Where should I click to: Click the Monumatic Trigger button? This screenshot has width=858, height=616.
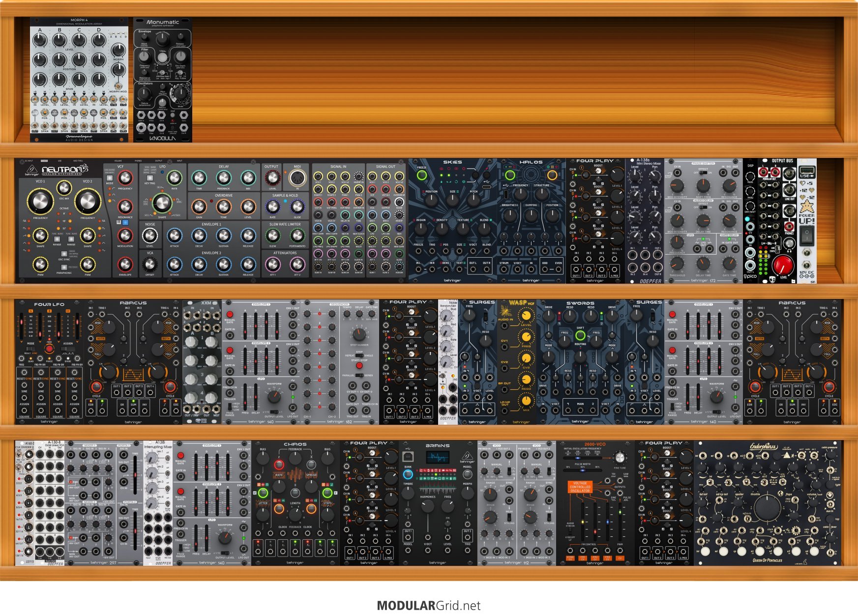[162, 58]
